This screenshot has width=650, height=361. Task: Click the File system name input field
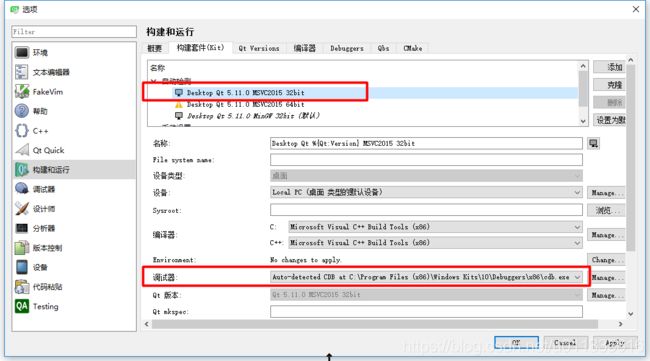coord(426,160)
